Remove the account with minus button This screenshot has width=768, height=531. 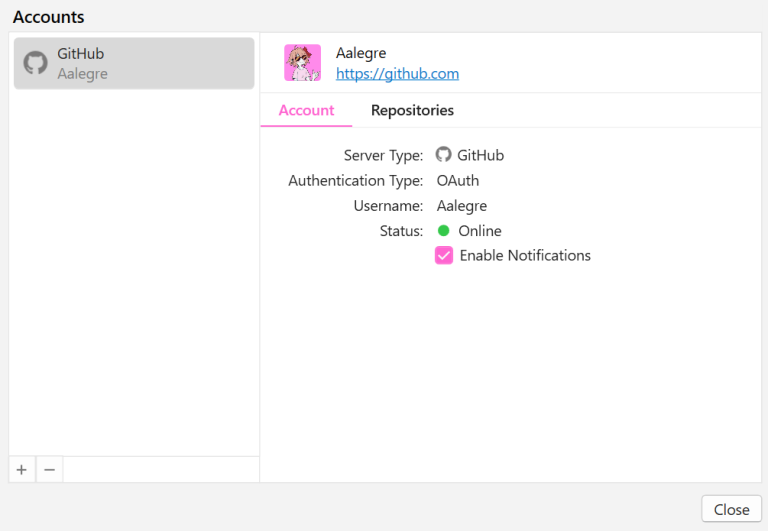click(49, 470)
